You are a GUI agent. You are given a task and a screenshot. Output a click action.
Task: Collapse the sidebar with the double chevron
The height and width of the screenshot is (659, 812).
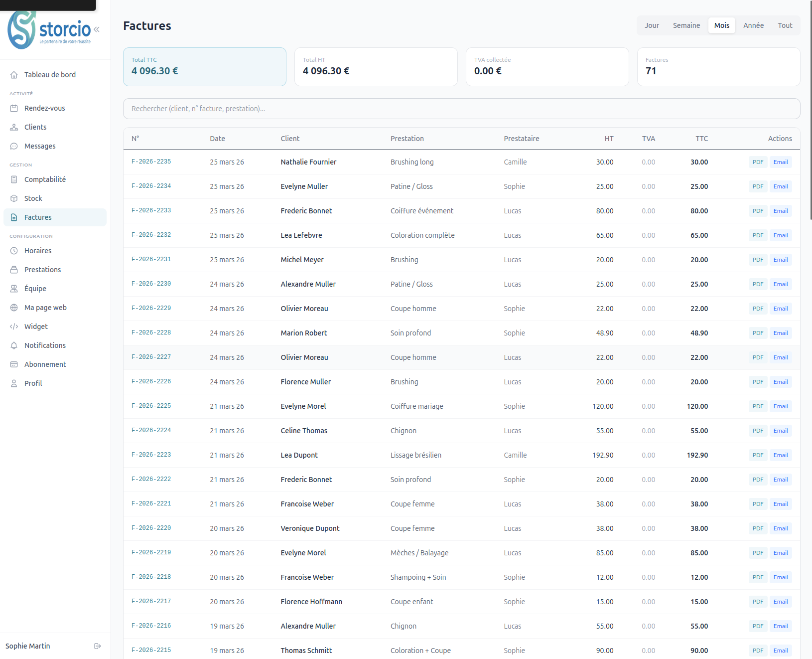(97, 29)
